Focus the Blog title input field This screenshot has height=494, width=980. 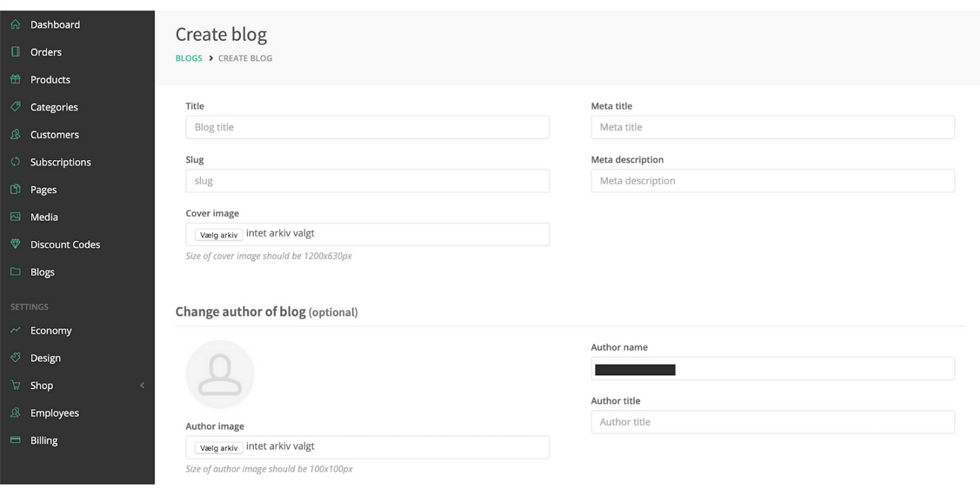coord(367,127)
